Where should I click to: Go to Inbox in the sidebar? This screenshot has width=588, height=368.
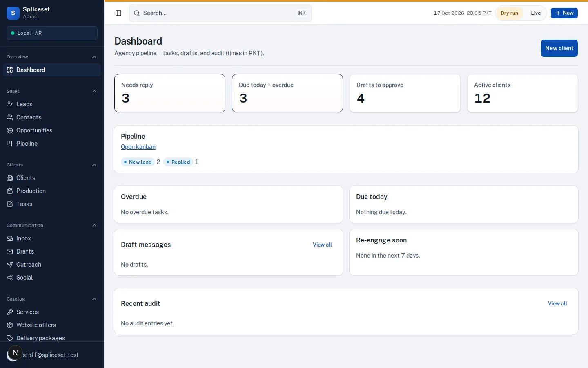52,238
